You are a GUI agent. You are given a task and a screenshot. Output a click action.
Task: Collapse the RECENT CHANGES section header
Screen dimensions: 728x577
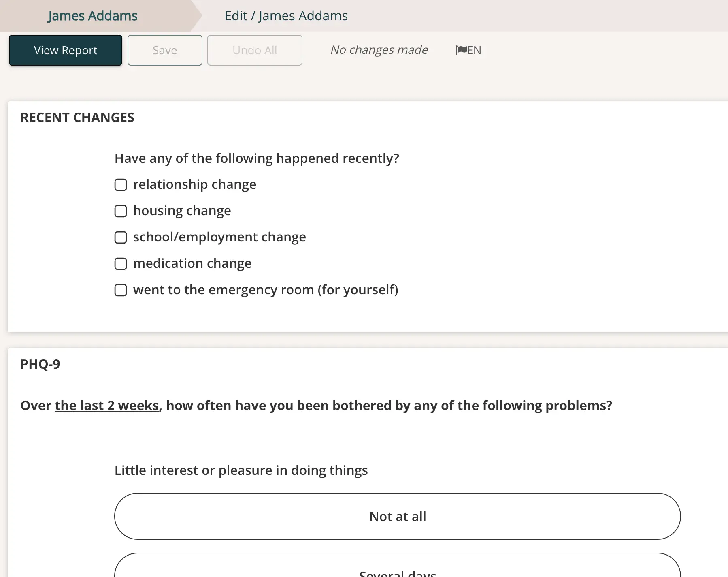click(77, 118)
